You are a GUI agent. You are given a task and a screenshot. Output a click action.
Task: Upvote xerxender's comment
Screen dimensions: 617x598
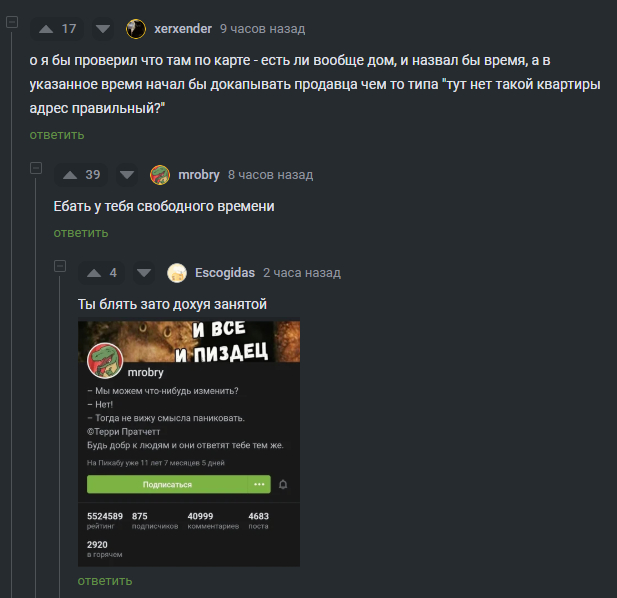tap(46, 29)
